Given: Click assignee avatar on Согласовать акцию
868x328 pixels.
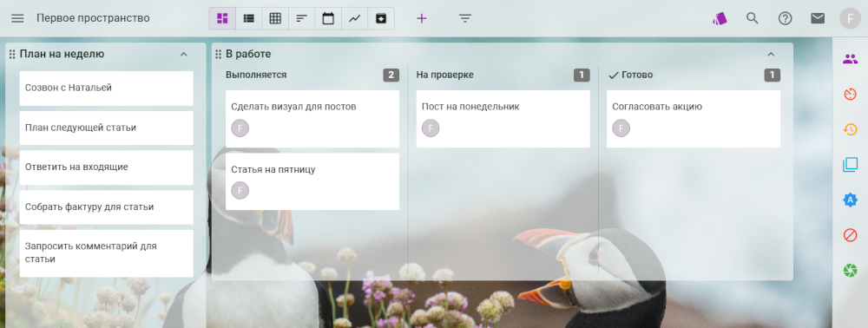Looking at the screenshot, I should (621, 128).
